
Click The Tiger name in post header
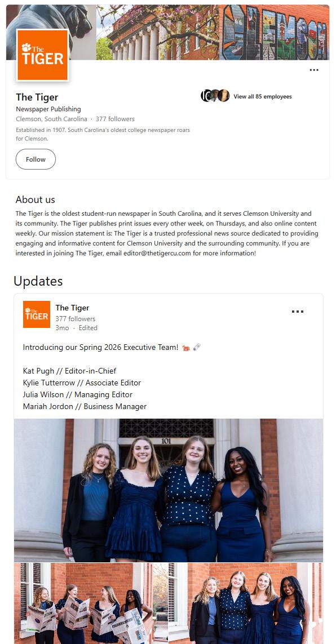coord(72,308)
